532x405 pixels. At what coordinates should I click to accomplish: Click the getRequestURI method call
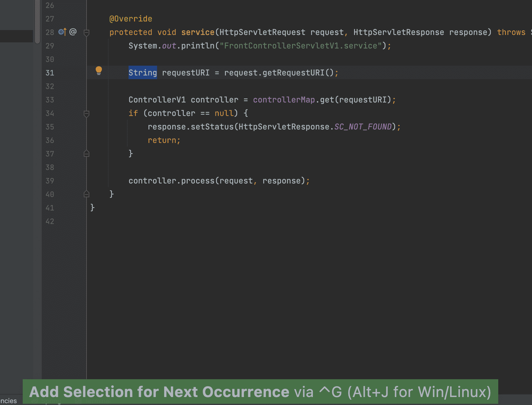pos(293,73)
